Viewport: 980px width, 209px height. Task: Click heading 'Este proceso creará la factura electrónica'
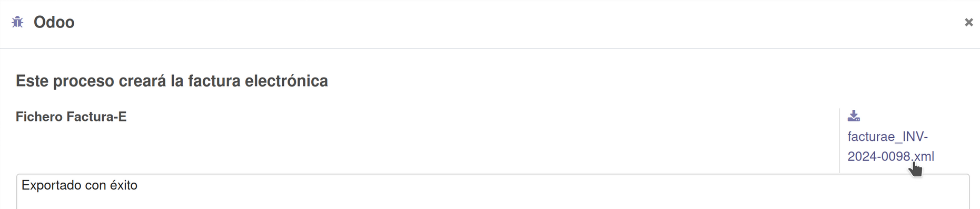point(172,81)
